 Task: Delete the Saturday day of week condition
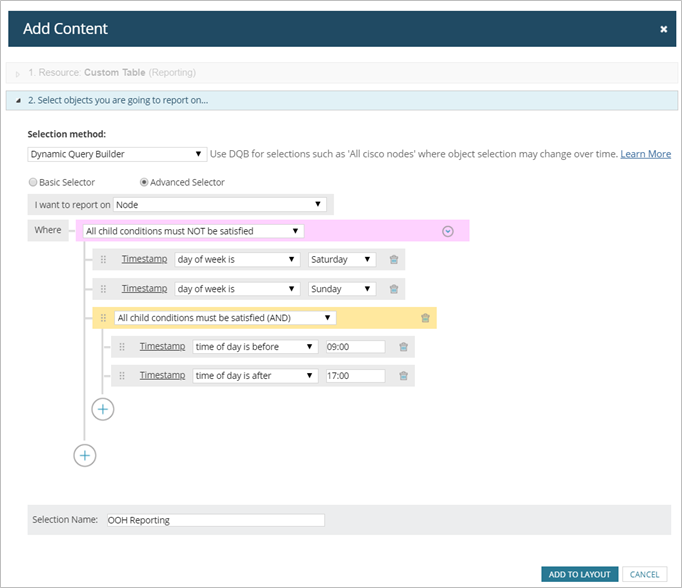click(x=394, y=260)
